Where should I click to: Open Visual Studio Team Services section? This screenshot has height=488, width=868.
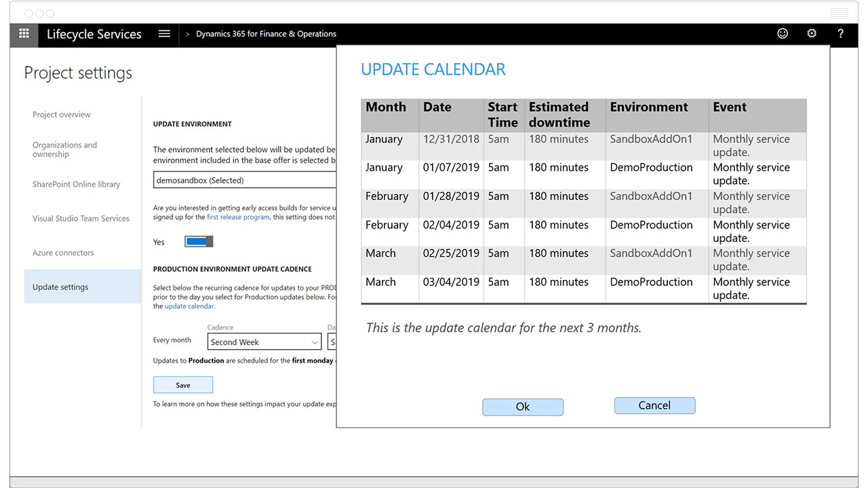[x=81, y=218]
